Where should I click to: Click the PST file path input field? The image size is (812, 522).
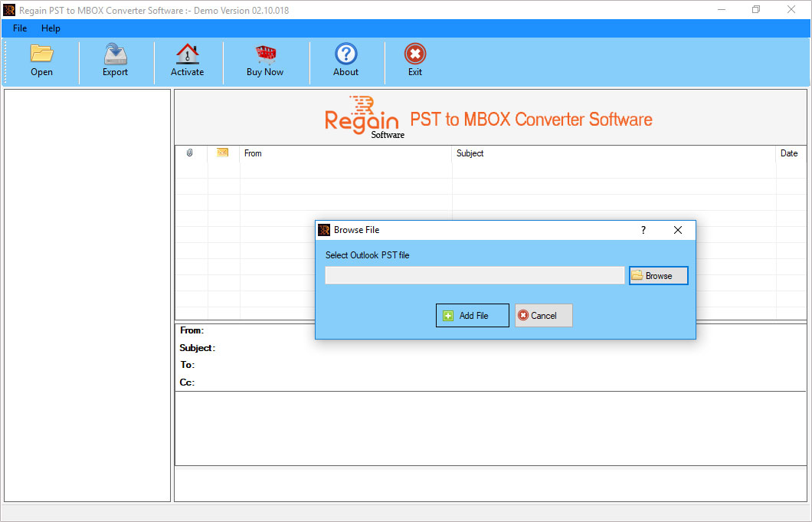473,275
